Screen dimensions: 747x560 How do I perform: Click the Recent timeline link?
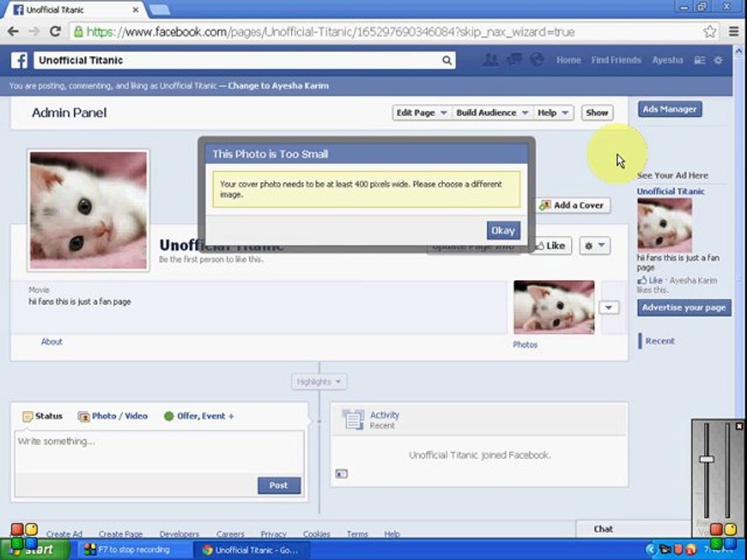[x=660, y=341]
